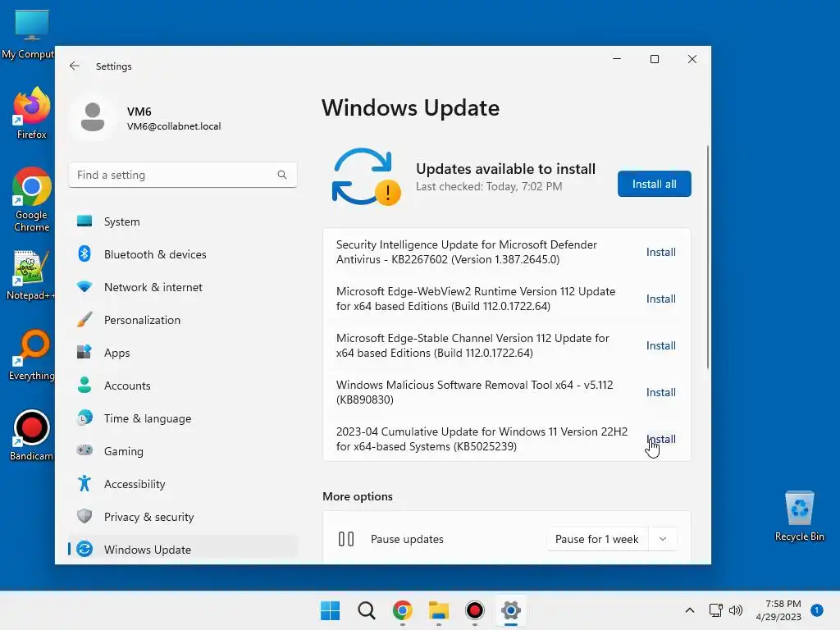The image size is (840, 630).
Task: Click the large update status sync icon
Action: click(367, 177)
